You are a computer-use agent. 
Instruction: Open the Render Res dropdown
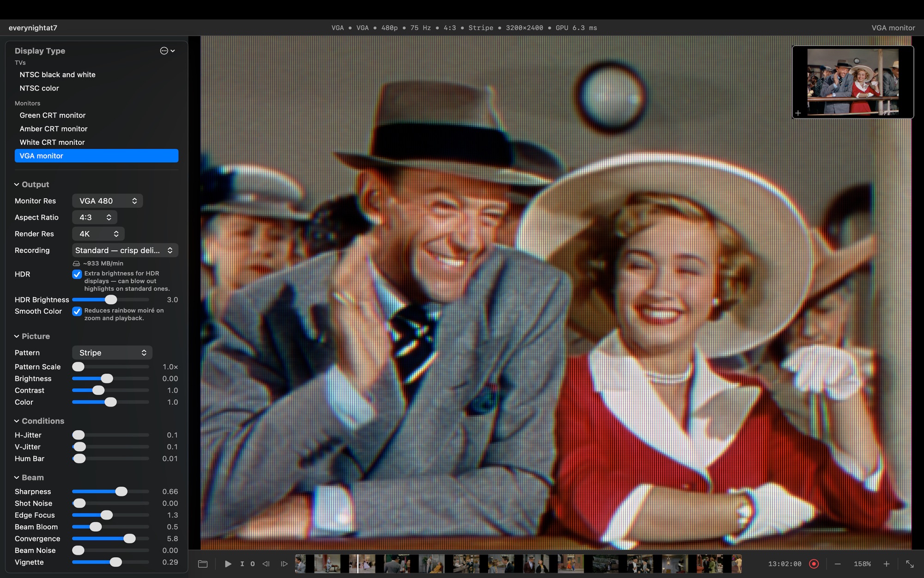98,234
